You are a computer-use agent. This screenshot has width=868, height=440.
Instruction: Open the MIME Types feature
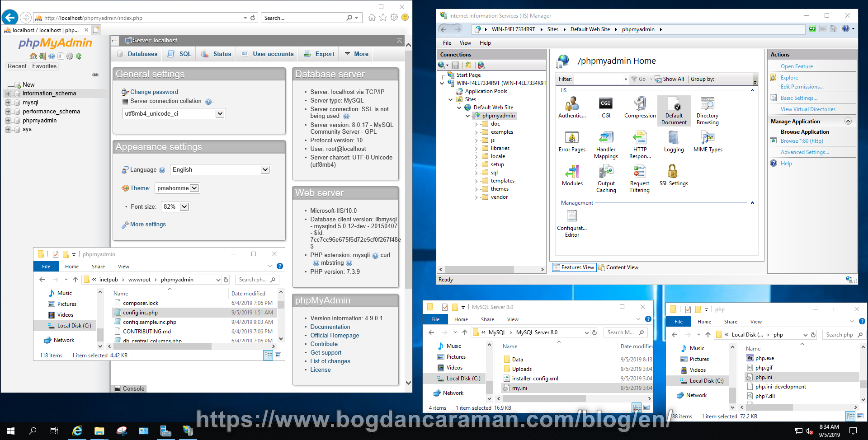click(708, 141)
